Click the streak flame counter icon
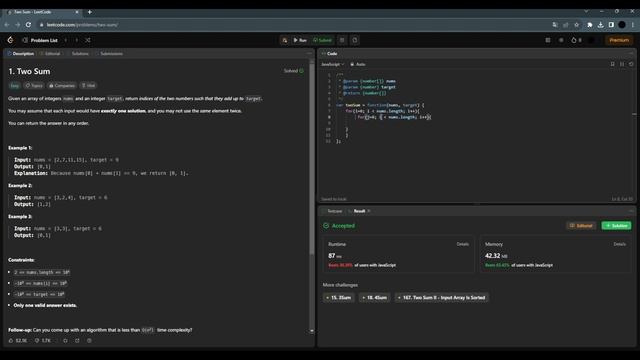Image resolution: width=640 pixels, height=360 pixels. point(576,40)
